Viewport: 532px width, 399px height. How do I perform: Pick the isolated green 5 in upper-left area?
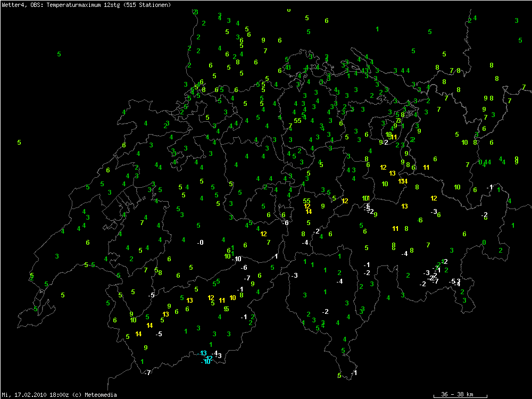point(59,54)
